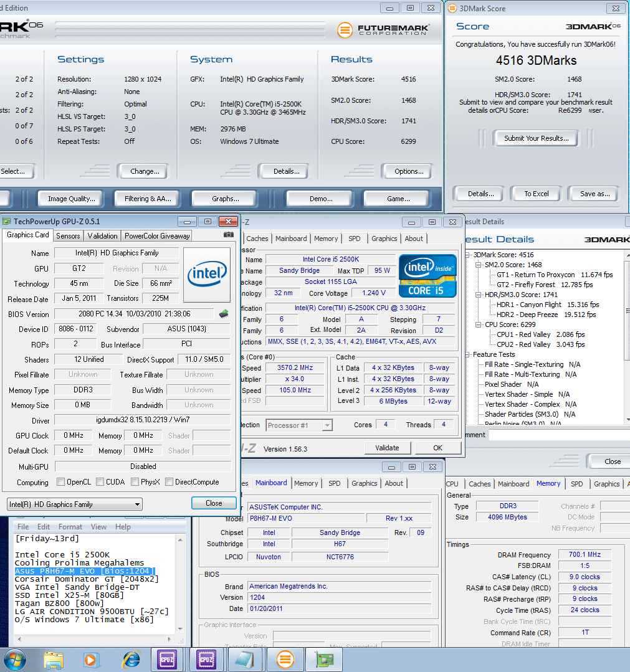This screenshot has height=672, width=630.
Task: Open Internet Explorer from taskbar
Action: 131,660
